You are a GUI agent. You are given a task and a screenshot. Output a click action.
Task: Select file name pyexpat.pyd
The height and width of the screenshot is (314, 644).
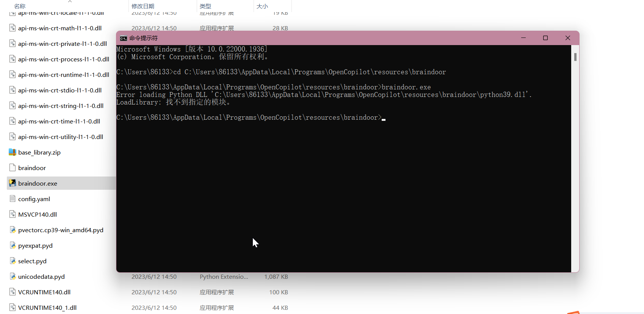click(35, 245)
